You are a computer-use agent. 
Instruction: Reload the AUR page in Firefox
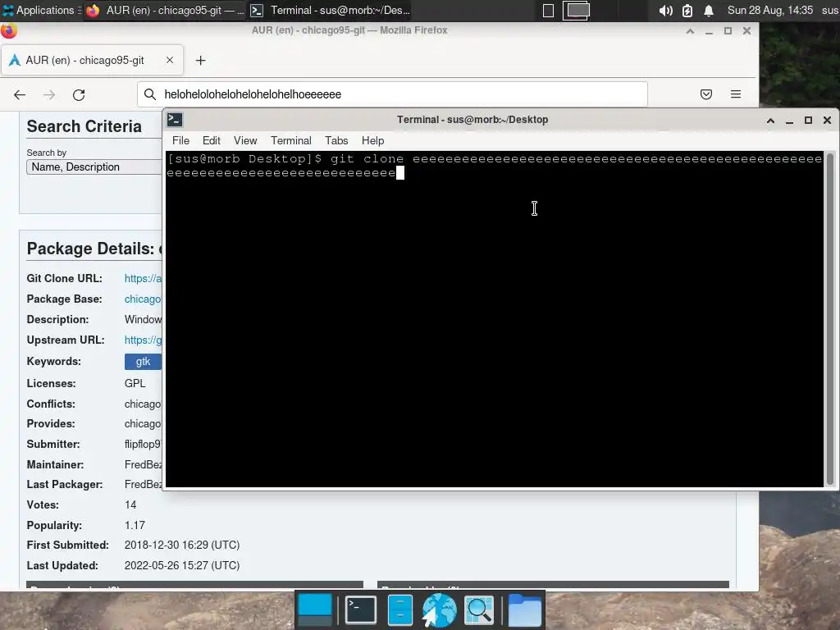coord(79,95)
